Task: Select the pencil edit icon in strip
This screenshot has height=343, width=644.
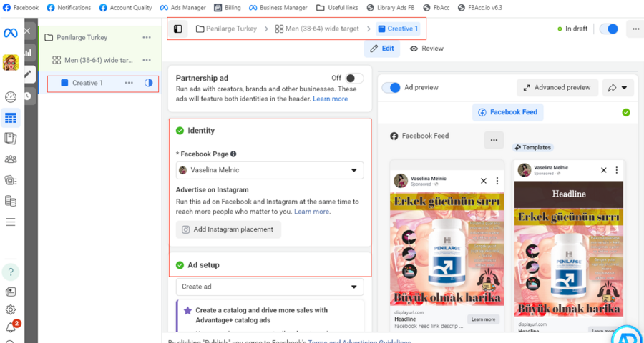Action: [27, 74]
